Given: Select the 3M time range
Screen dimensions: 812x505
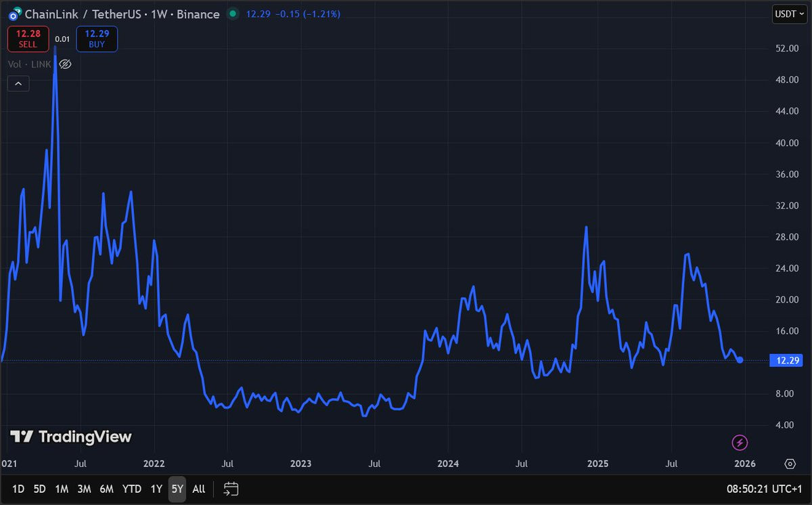Looking at the screenshot, I should click(x=84, y=489).
